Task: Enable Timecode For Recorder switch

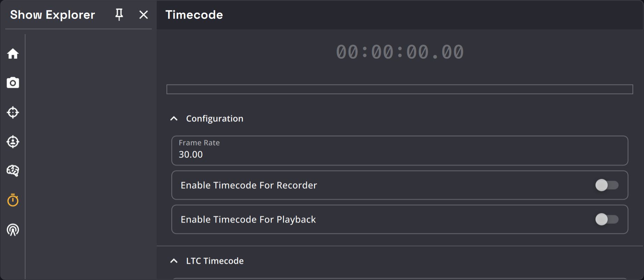Action: [x=607, y=185]
